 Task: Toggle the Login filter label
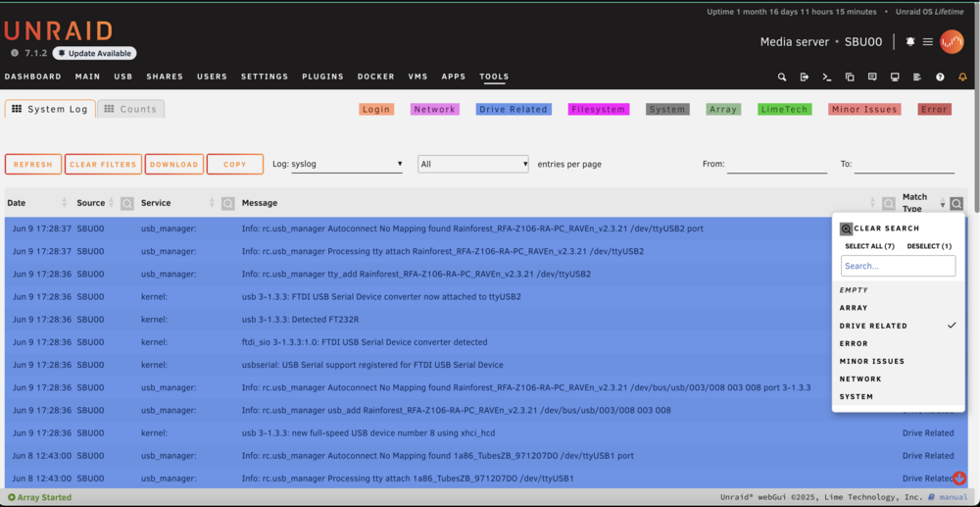click(376, 110)
